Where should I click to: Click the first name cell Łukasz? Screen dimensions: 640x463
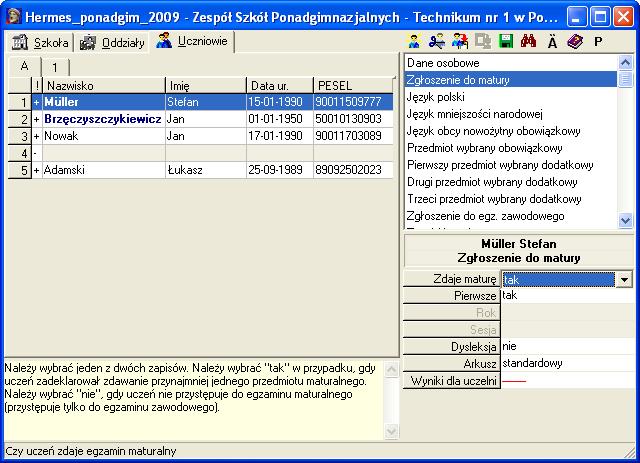point(206,170)
